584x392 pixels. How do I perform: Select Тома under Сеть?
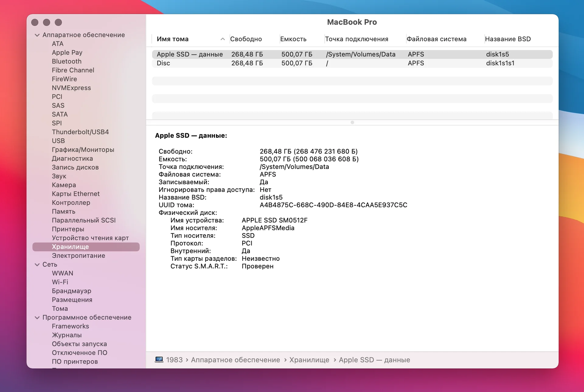pyautogui.click(x=60, y=308)
